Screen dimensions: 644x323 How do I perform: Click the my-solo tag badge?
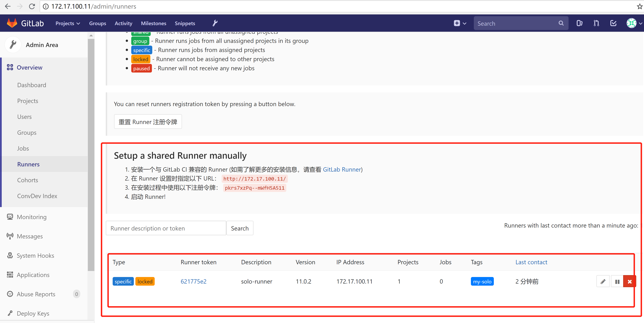482,281
